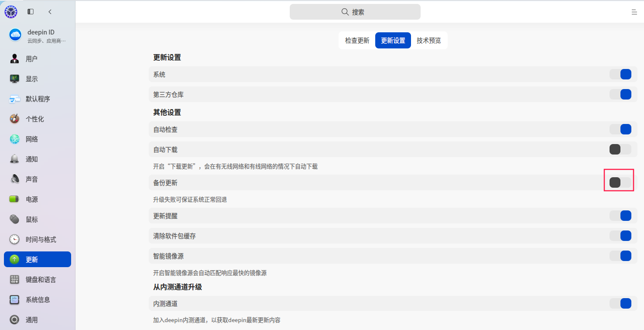Viewport: 644px width, 330px height.
Task: Click the 从内测通道升级 section heading
Action: [178, 287]
